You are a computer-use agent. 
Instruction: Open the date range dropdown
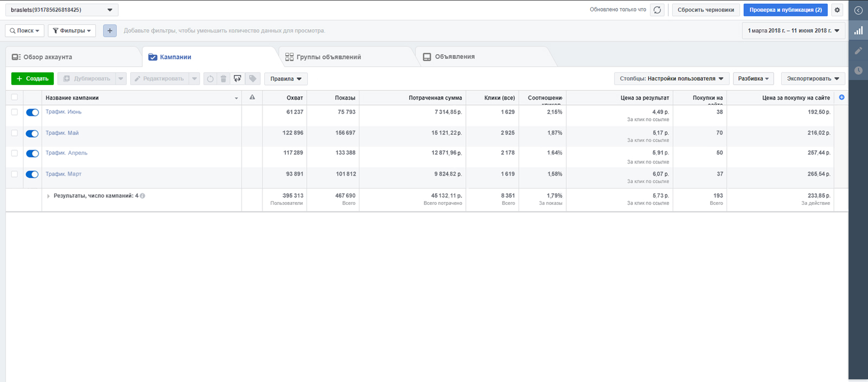pos(793,31)
